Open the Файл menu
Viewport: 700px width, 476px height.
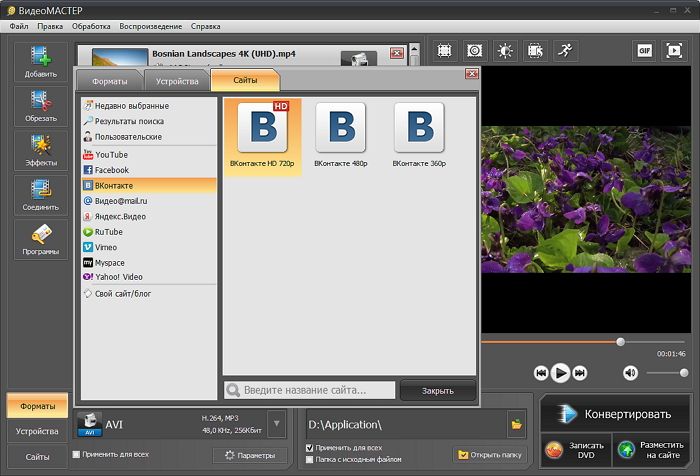(x=19, y=26)
